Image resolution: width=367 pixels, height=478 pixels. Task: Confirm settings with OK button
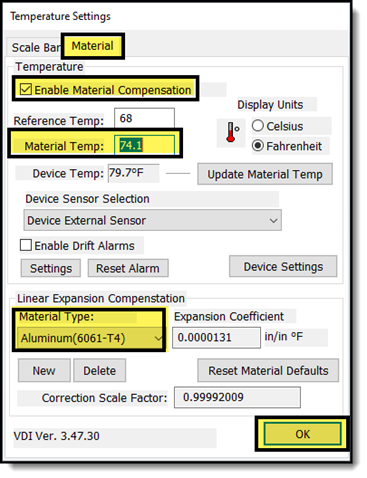click(302, 434)
